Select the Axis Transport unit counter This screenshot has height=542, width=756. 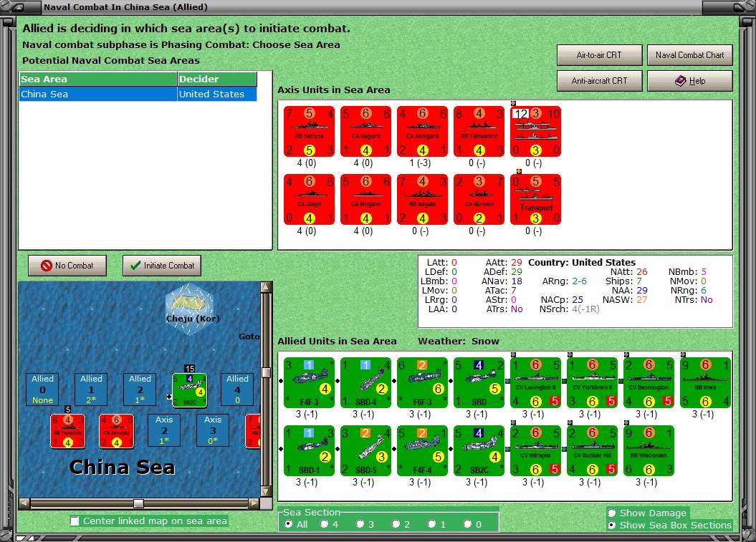click(x=536, y=200)
